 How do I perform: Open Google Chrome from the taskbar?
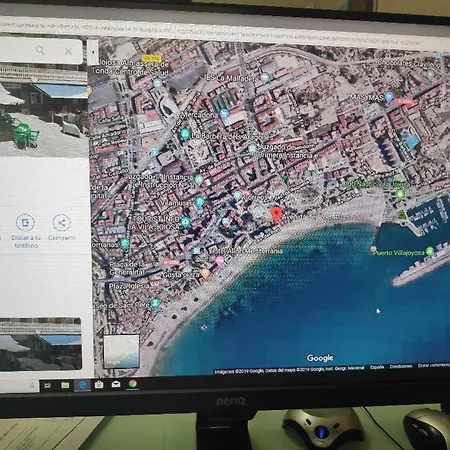[133, 384]
